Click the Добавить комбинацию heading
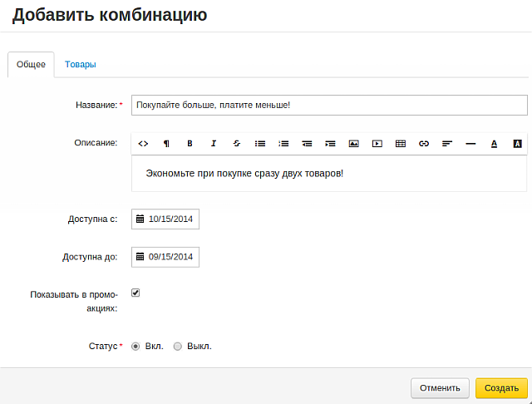This screenshot has width=532, height=404. [x=110, y=15]
